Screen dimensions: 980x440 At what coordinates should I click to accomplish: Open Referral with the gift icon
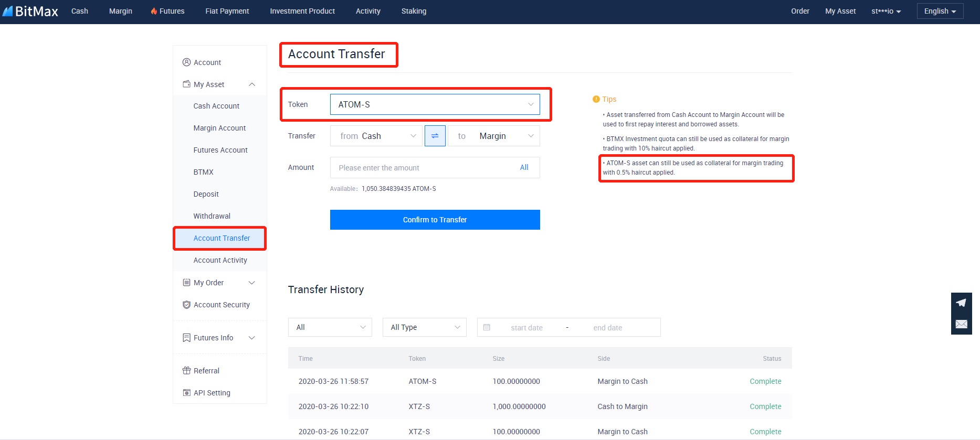coord(187,371)
